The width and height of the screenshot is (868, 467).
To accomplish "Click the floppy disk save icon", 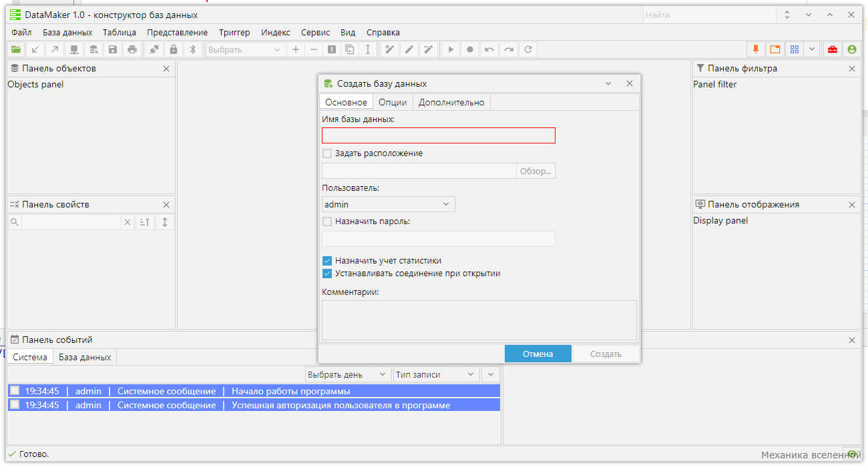I will tap(113, 49).
